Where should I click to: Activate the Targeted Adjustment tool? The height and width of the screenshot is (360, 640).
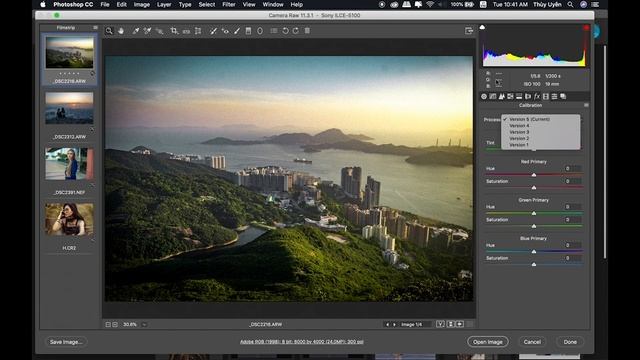[160, 31]
